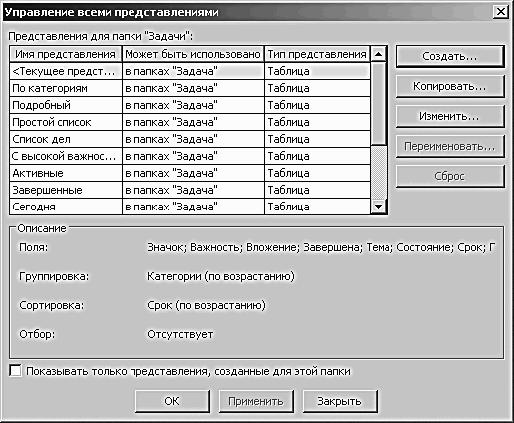Image resolution: width=514 pixels, height=423 pixels.
Task: Click the Создать… button
Action: pos(450,56)
